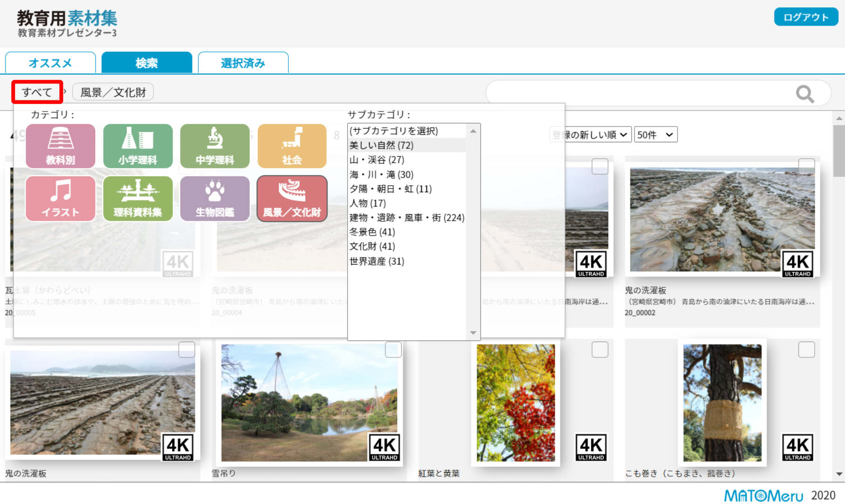Choose subcategory 建物・遺跡・風車・街 (224)
This screenshot has width=845, height=504.
[407, 217]
